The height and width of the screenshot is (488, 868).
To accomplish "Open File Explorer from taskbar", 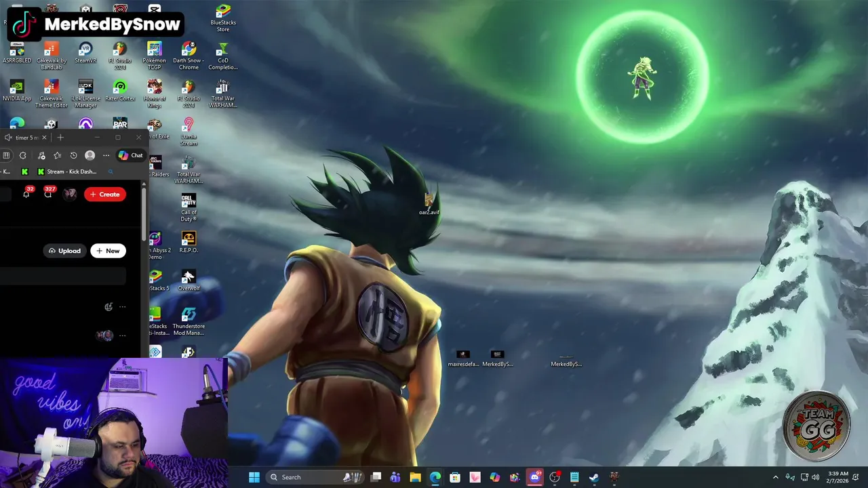I will 415,477.
